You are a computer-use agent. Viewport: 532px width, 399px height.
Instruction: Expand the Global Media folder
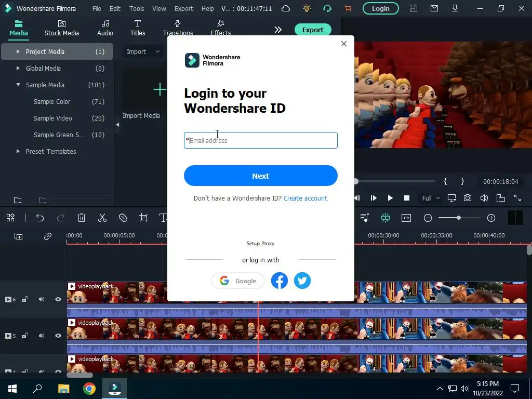[x=18, y=68]
